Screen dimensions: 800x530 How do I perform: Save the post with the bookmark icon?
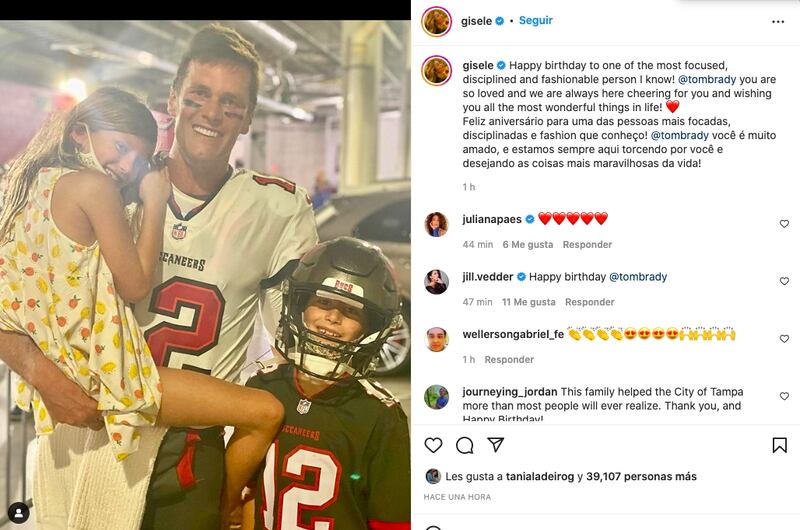(x=779, y=445)
